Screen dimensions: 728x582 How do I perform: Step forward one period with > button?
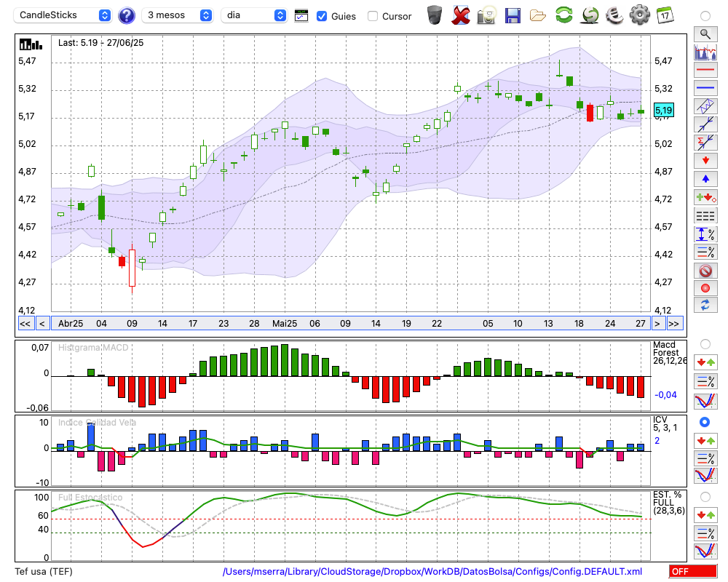point(657,324)
